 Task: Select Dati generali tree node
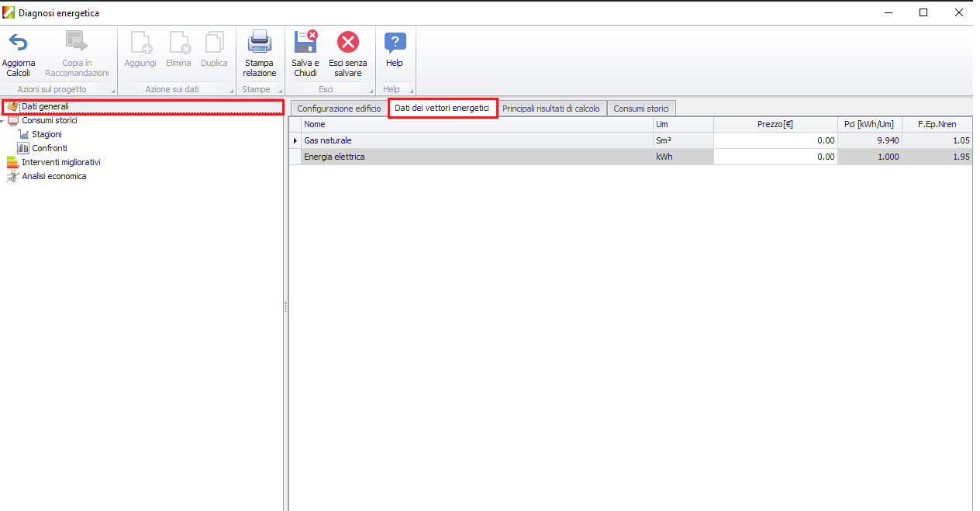(45, 106)
